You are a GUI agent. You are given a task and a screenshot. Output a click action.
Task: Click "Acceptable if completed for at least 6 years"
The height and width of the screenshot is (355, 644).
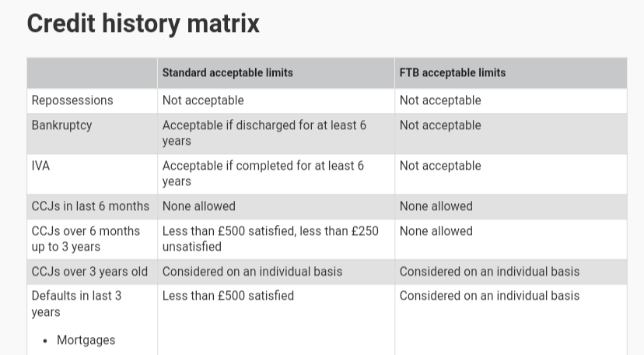[263, 174]
